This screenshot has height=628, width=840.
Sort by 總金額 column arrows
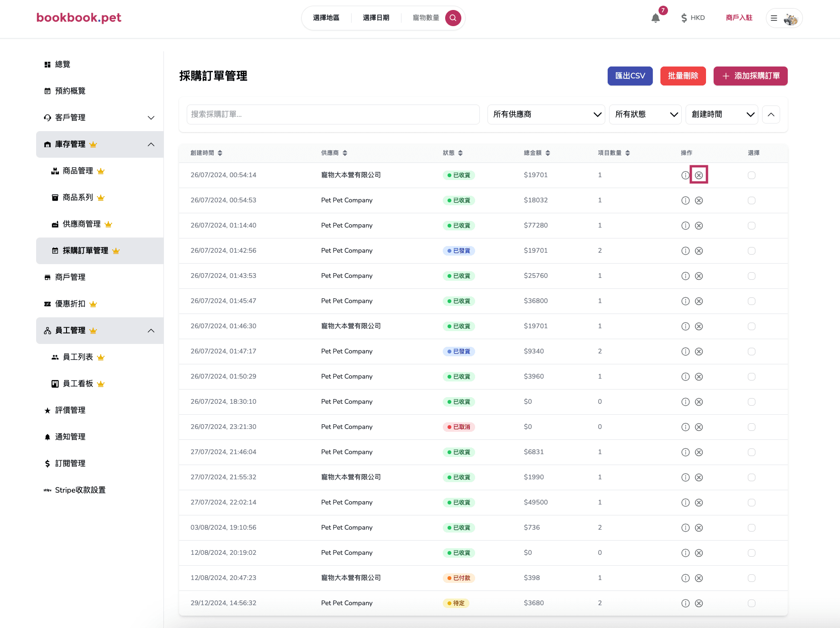click(548, 153)
